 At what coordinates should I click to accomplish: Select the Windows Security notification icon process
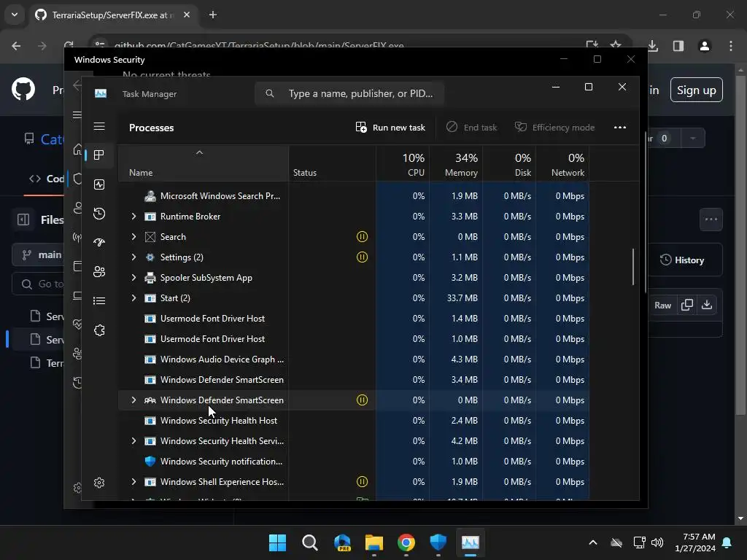pyautogui.click(x=354, y=462)
